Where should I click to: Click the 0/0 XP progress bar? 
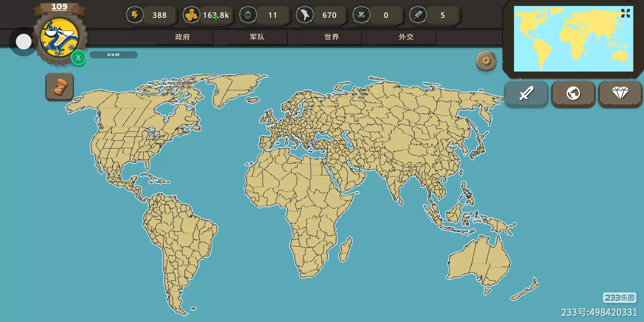click(113, 55)
